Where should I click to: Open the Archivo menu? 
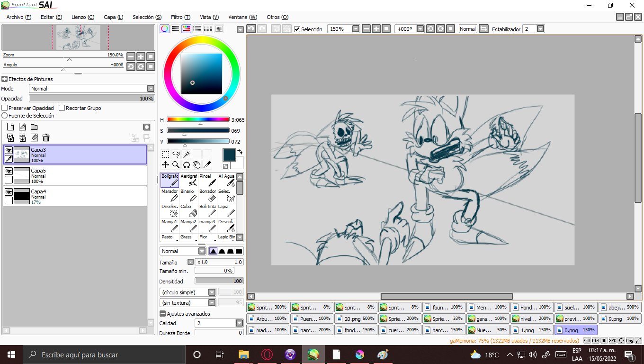pos(18,17)
